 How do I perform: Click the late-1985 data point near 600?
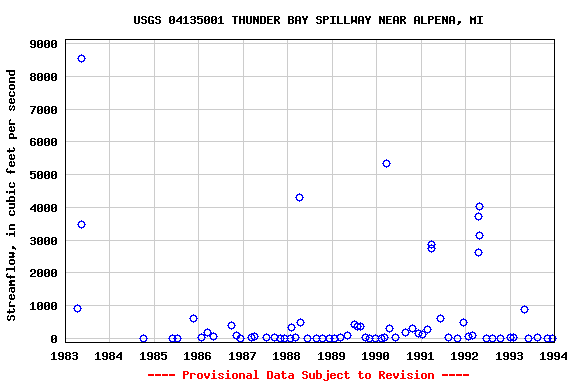(194, 318)
